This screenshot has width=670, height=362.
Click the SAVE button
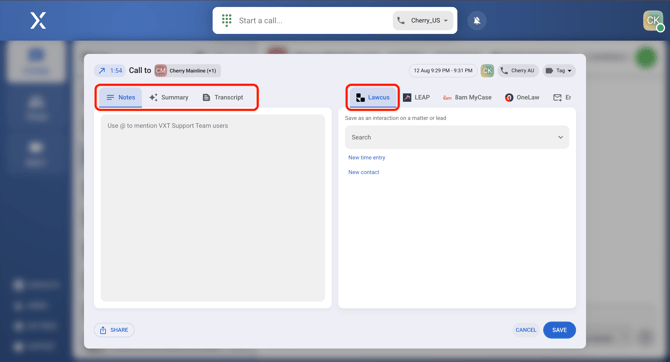559,330
